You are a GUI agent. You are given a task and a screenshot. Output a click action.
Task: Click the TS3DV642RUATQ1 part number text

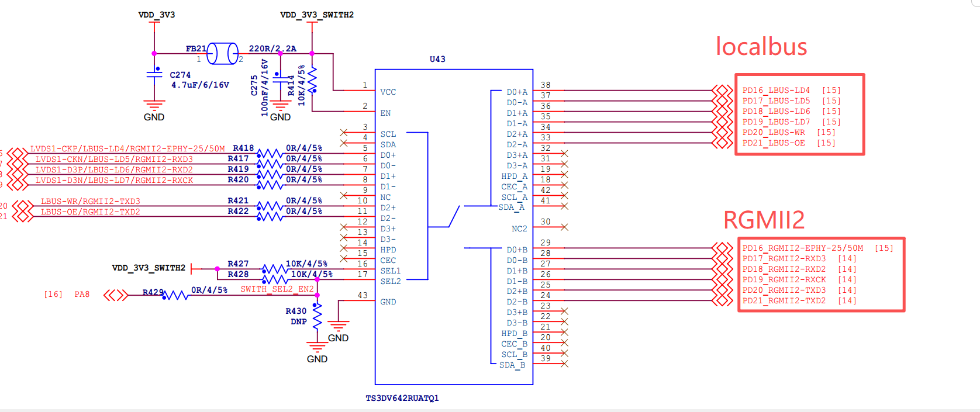pos(402,398)
